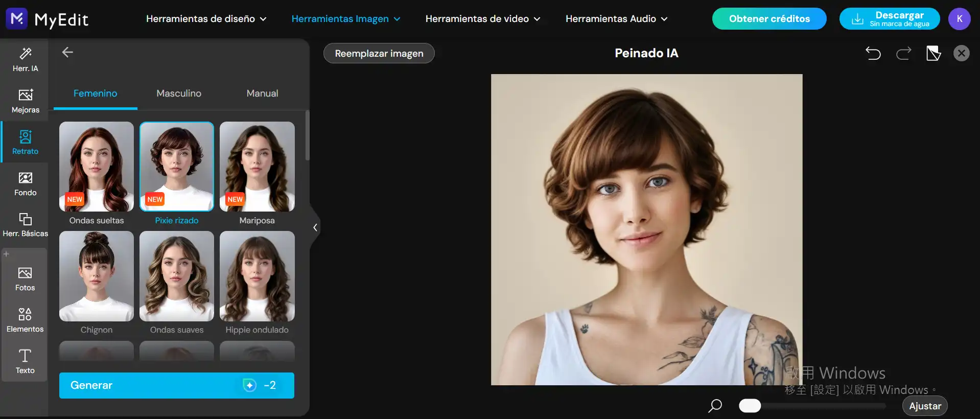
Task: Open the Herr. IA magic wand tool
Action: [25, 60]
